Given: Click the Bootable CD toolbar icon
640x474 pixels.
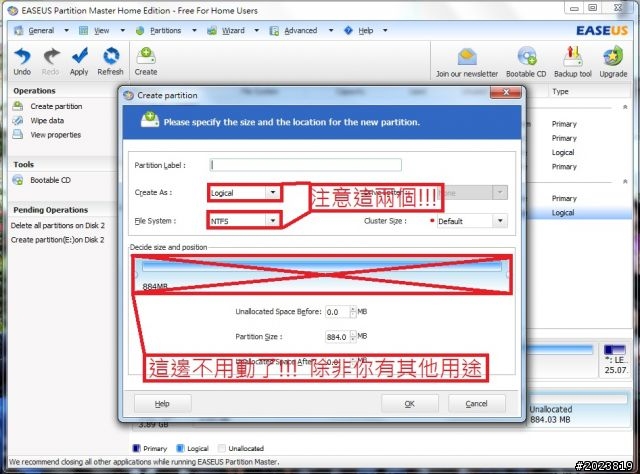Looking at the screenshot, I should click(x=527, y=57).
